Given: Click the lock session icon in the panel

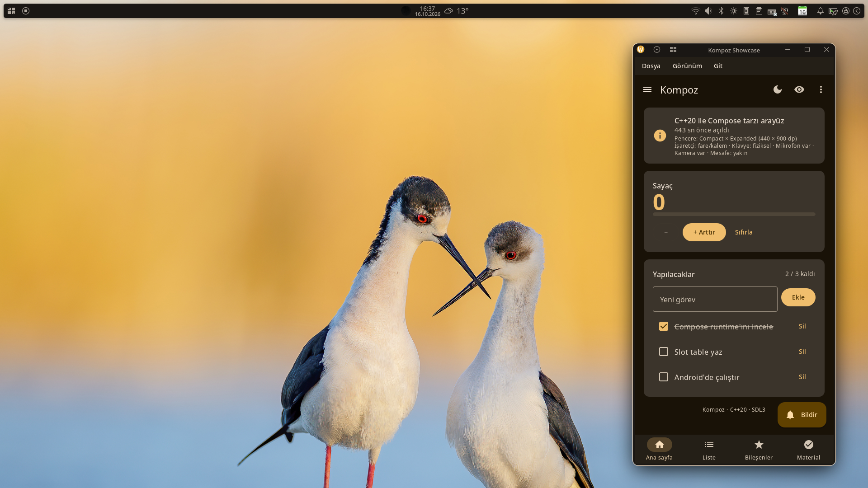Looking at the screenshot, I should [x=846, y=11].
